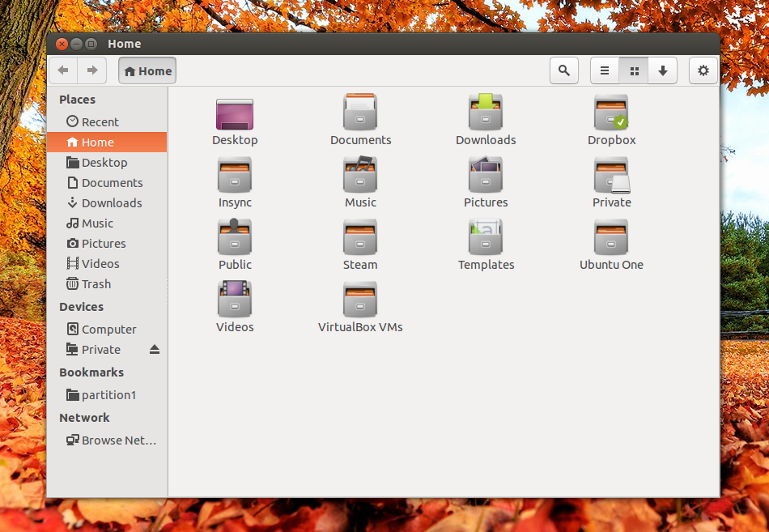Open Desktop from the sidebar
The image size is (769, 532).
pyautogui.click(x=108, y=163)
